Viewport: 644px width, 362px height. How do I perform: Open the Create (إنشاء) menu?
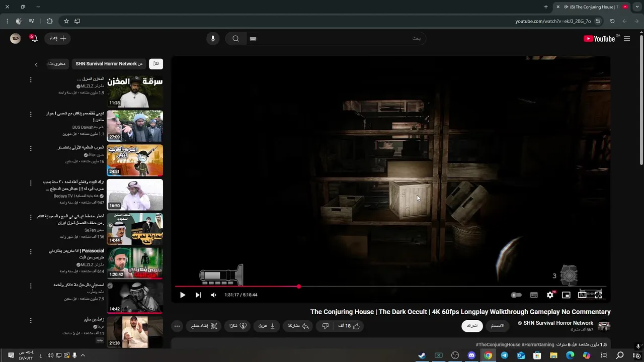[57, 38]
